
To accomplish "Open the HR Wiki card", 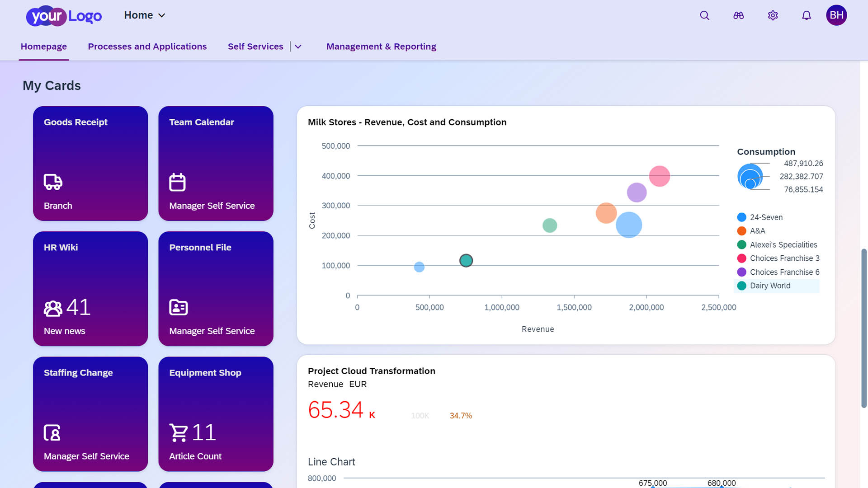I will coord(90,289).
